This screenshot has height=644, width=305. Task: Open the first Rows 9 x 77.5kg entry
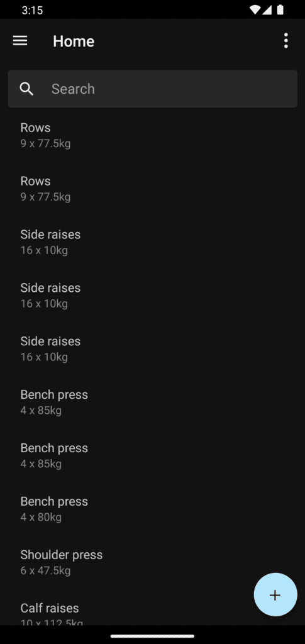point(152,135)
